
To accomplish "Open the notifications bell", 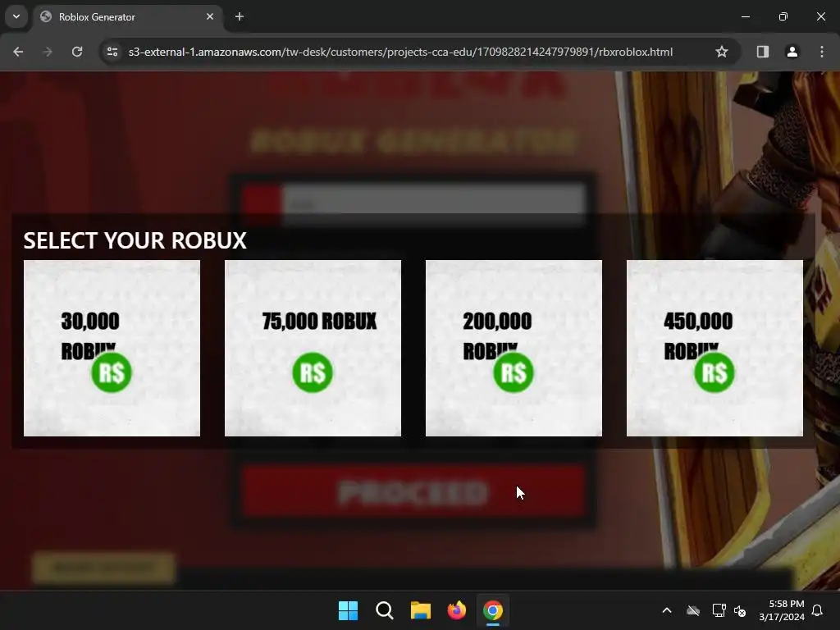I will coord(818,610).
